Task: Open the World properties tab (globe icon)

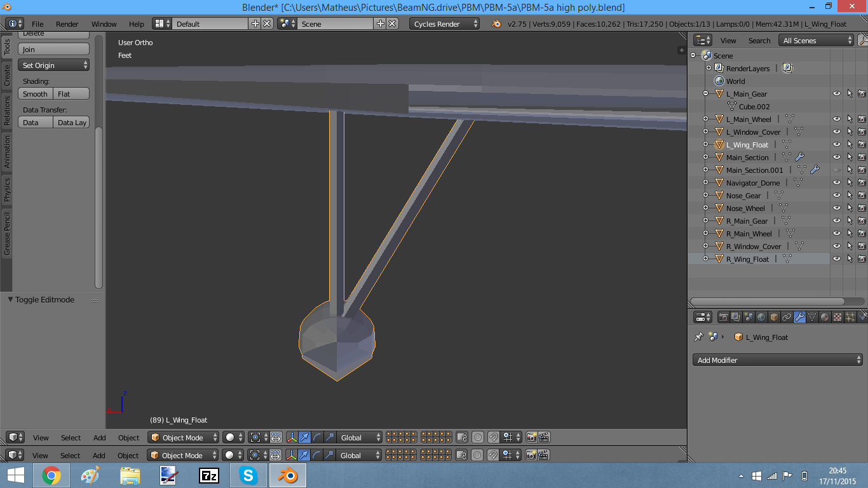Action: tap(761, 317)
